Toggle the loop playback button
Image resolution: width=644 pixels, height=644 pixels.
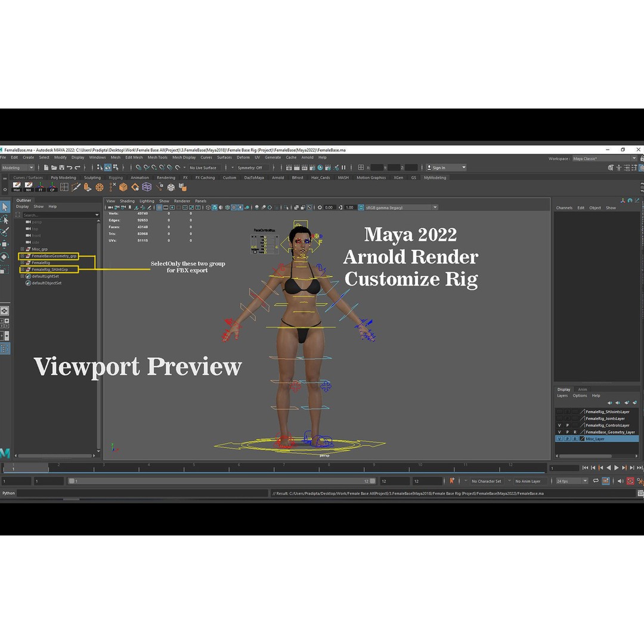coord(596,481)
